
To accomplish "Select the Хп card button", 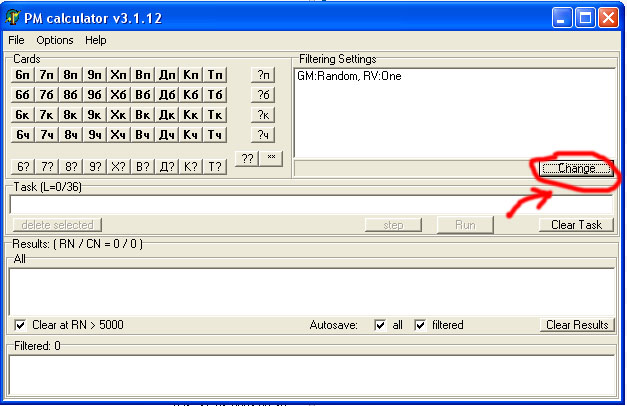I will pos(119,75).
